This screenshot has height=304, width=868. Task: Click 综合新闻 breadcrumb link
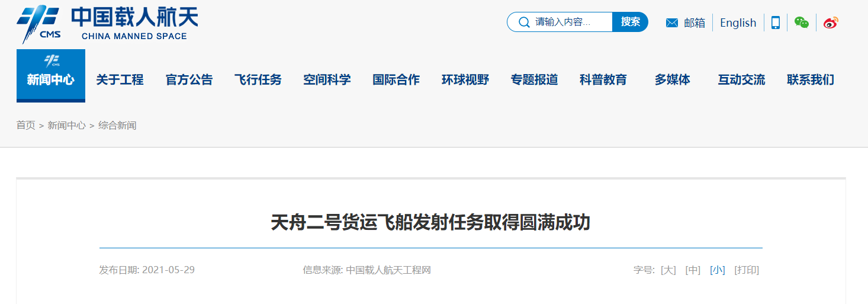pyautogui.click(x=117, y=126)
